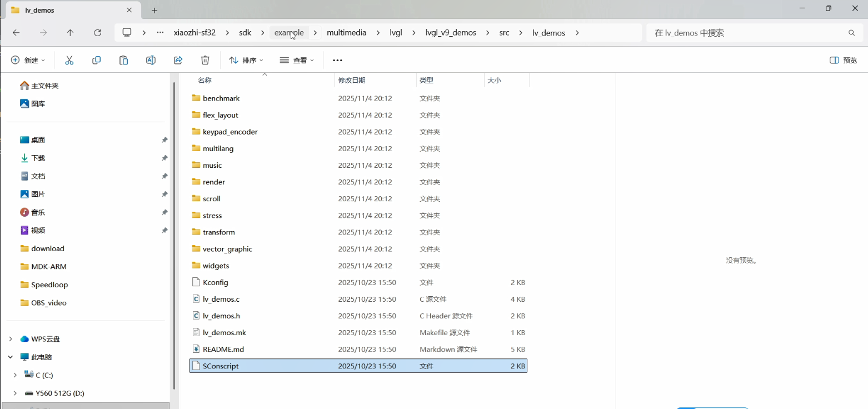Screen dimensions: 868x409
Task: Click the lvgl_v9_demos breadcrumb segment
Action: pyautogui.click(x=451, y=33)
